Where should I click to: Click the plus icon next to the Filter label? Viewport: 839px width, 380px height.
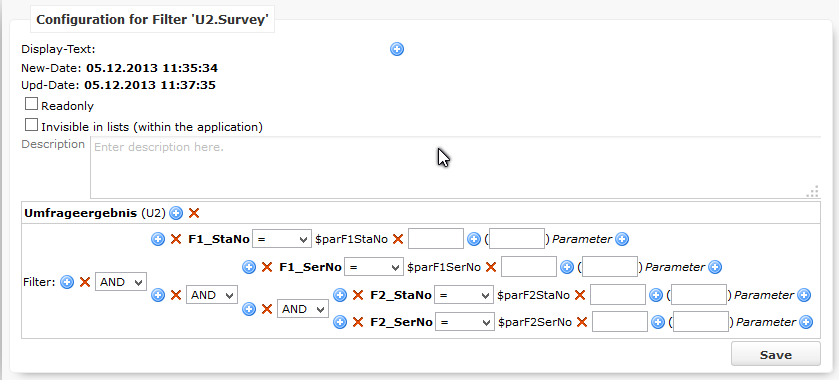tap(67, 282)
